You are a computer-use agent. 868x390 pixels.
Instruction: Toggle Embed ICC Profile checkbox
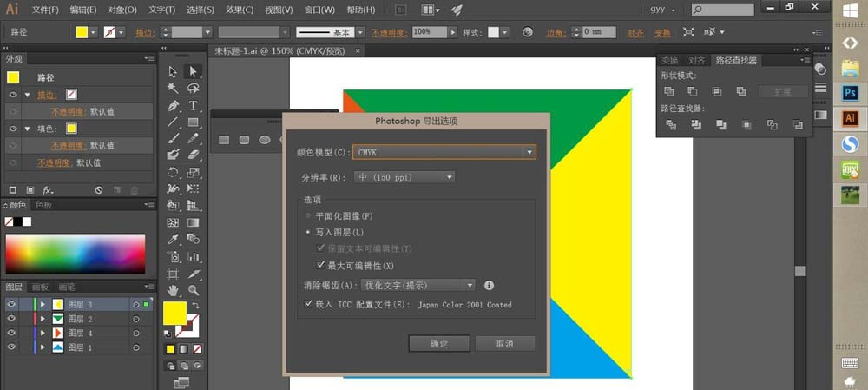point(309,304)
